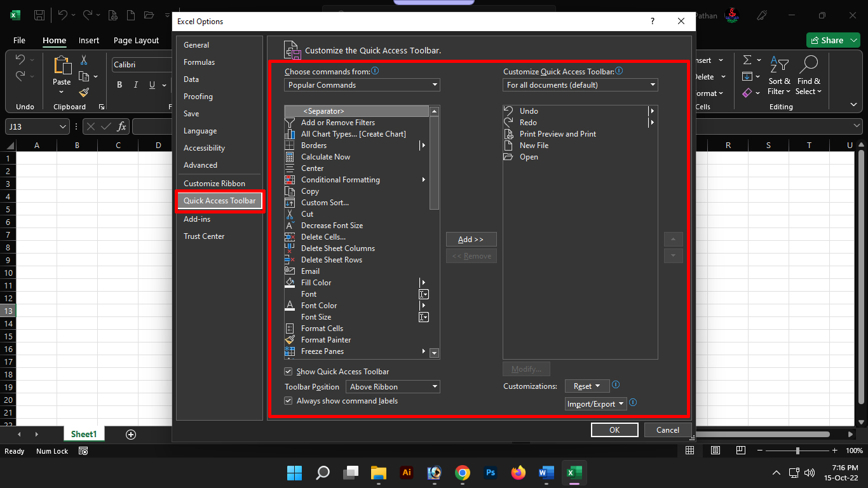This screenshot has height=488, width=868.
Task: Select the Decrease Font Size icon
Action: coord(290,226)
